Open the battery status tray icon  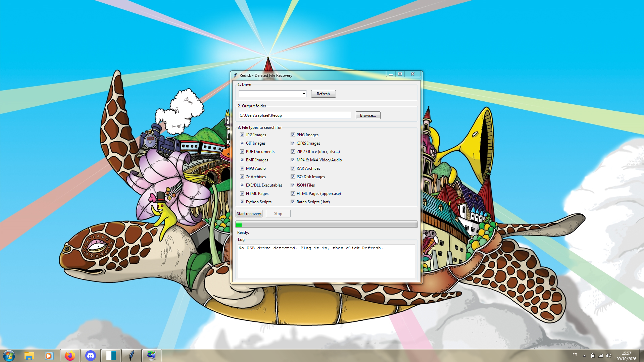(x=593, y=356)
